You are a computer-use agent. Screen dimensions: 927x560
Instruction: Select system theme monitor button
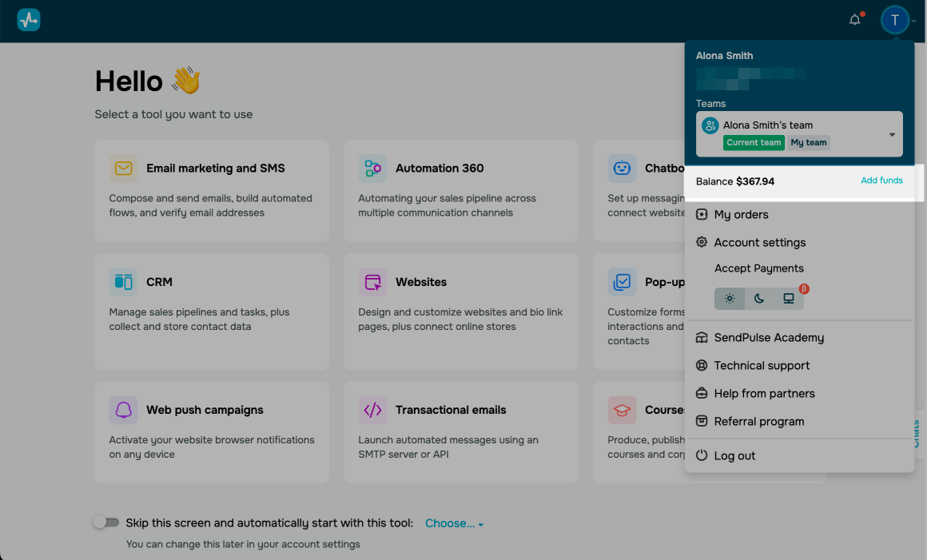[789, 298]
